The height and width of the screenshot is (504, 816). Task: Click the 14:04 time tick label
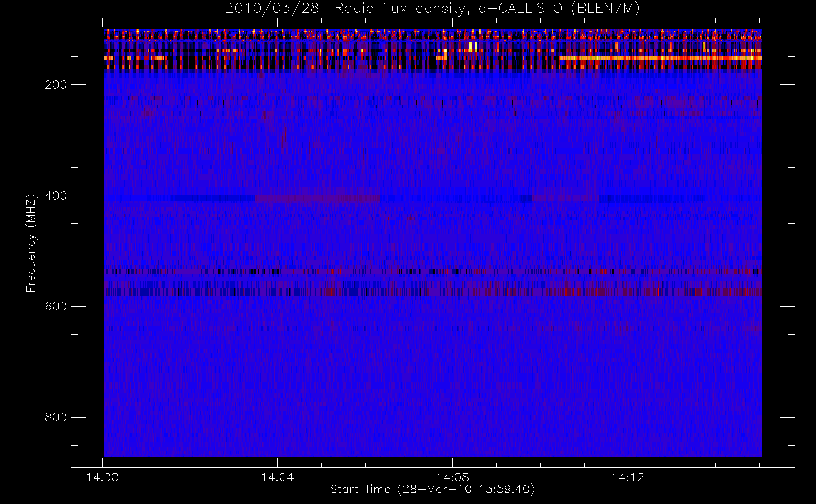(277, 477)
